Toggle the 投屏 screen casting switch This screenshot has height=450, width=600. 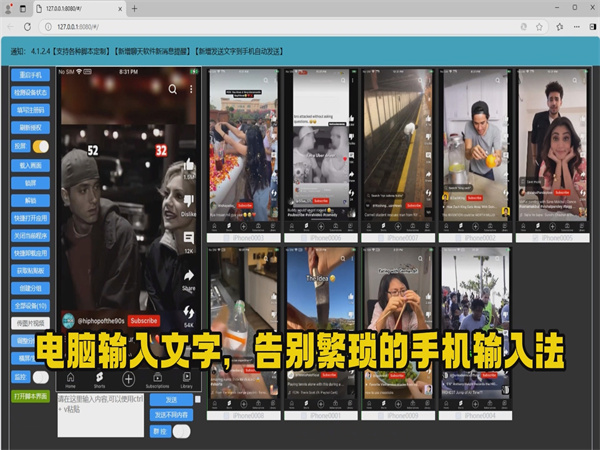coord(39,146)
